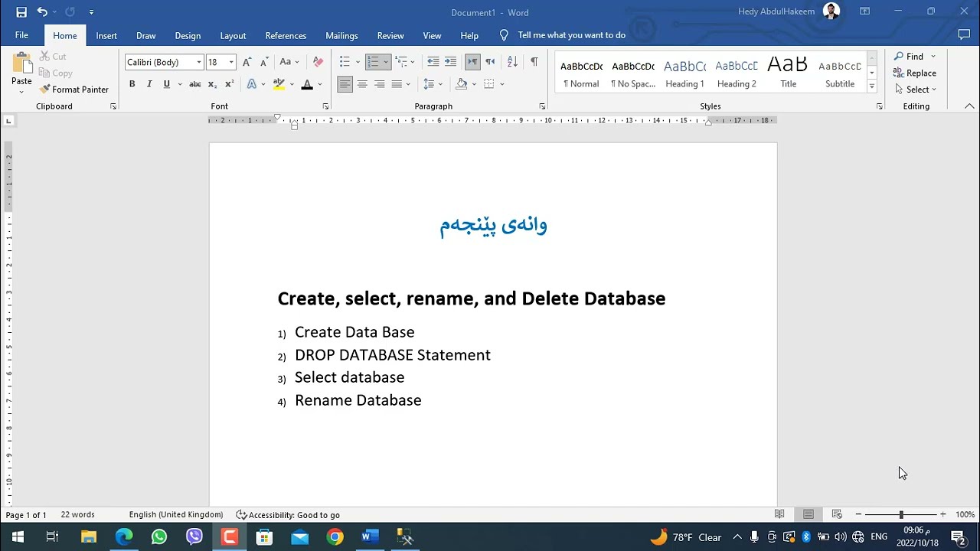Image resolution: width=980 pixels, height=551 pixels.
Task: Open File Explorer from the taskbar
Action: (x=88, y=537)
